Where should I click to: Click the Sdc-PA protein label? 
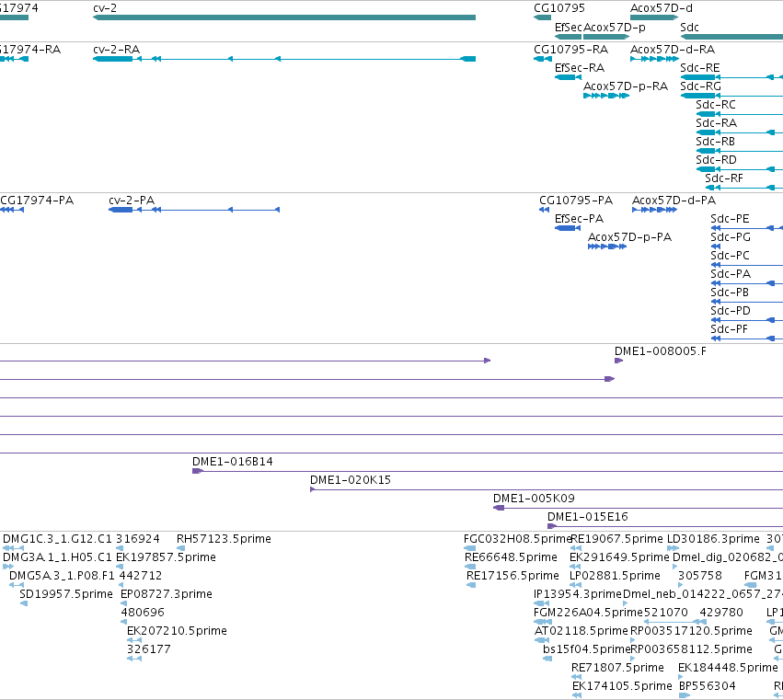(731, 275)
